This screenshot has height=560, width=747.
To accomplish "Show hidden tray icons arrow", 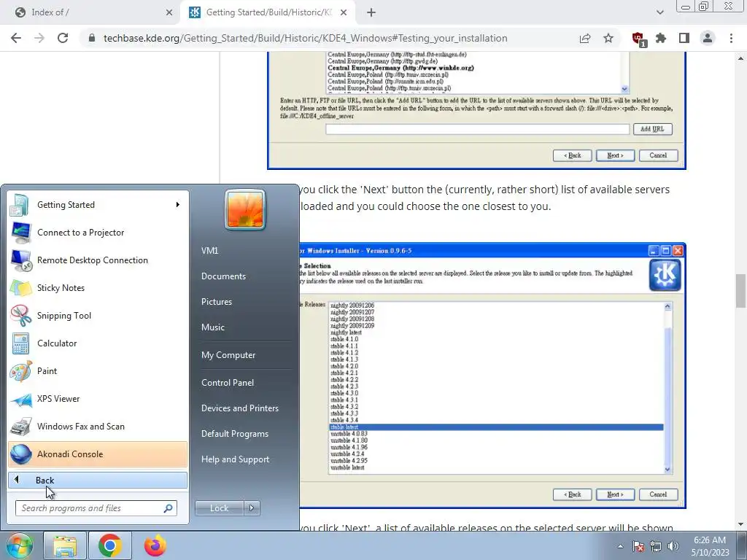I will coord(620,546).
